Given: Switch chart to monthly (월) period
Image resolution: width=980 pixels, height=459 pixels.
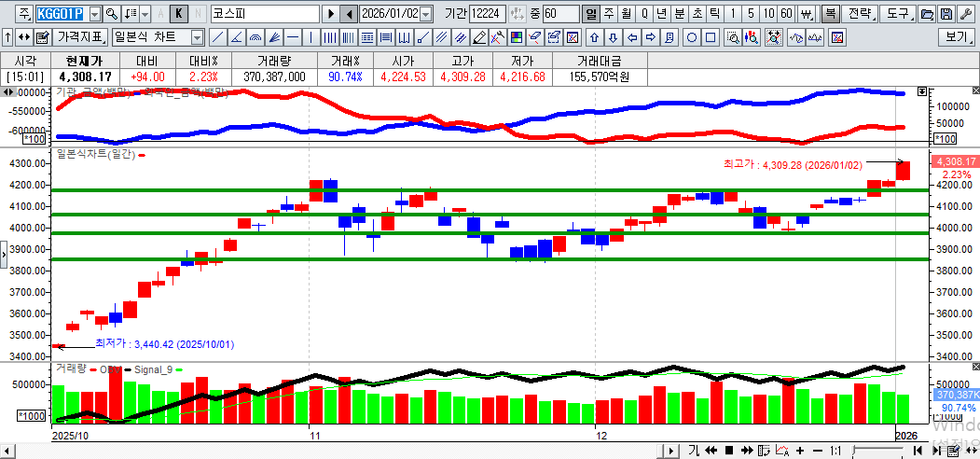Looking at the screenshot, I should tap(626, 14).
